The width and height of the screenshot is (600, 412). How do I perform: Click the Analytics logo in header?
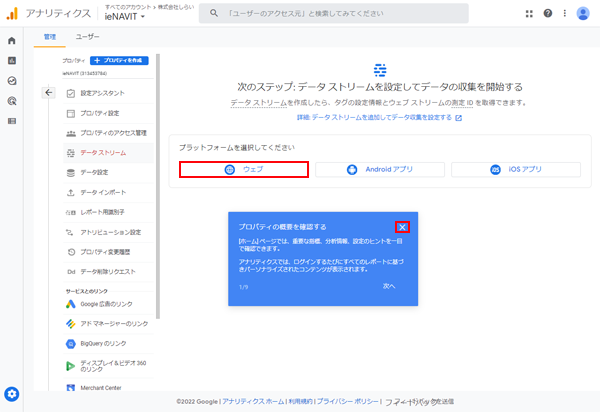pos(12,14)
